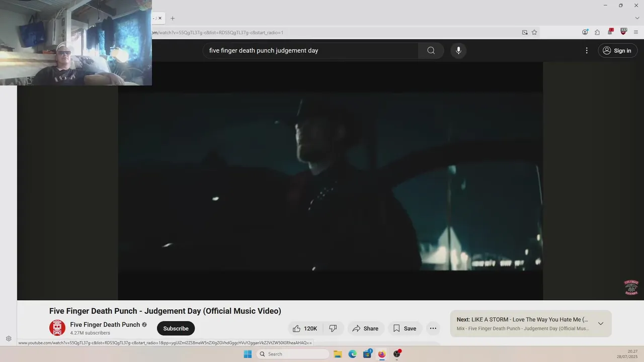Image resolution: width=644 pixels, height=362 pixels.
Task: Open the red-badged extension icon
Action: click(610, 32)
